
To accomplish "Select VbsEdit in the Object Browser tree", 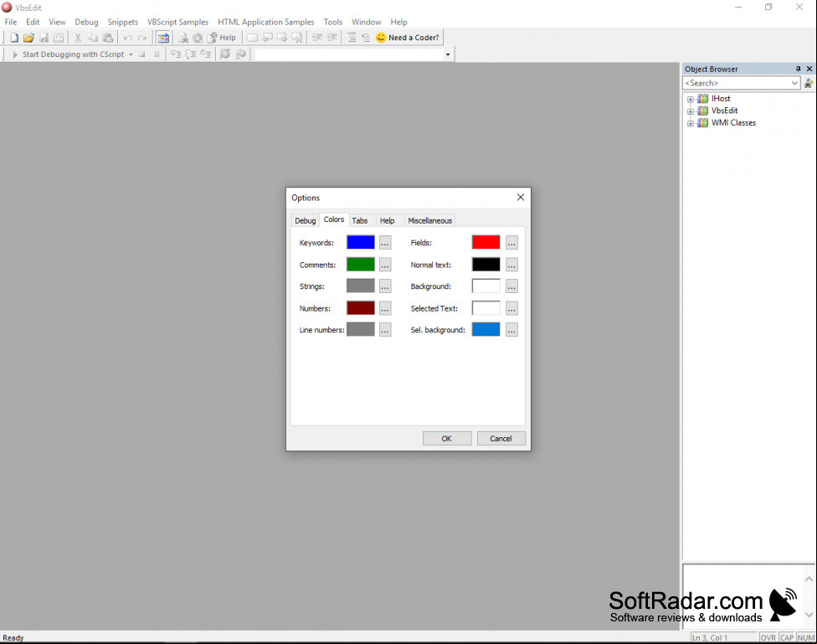I will [x=724, y=111].
